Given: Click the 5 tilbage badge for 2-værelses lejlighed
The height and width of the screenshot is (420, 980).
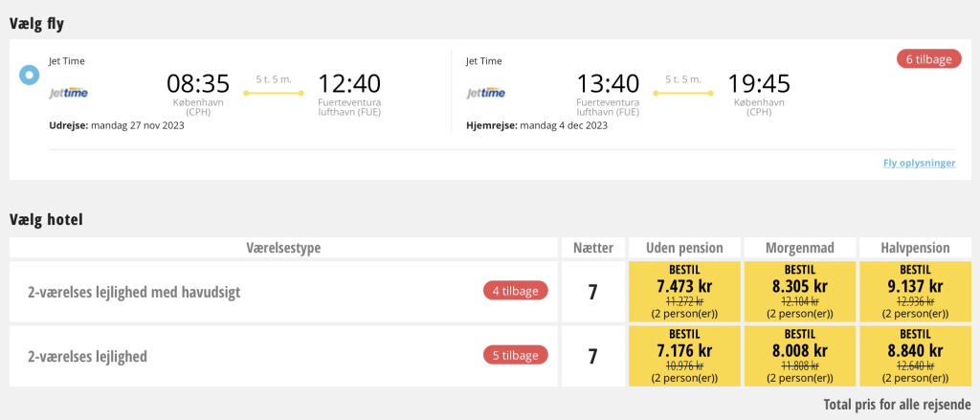Looking at the screenshot, I should [516, 356].
